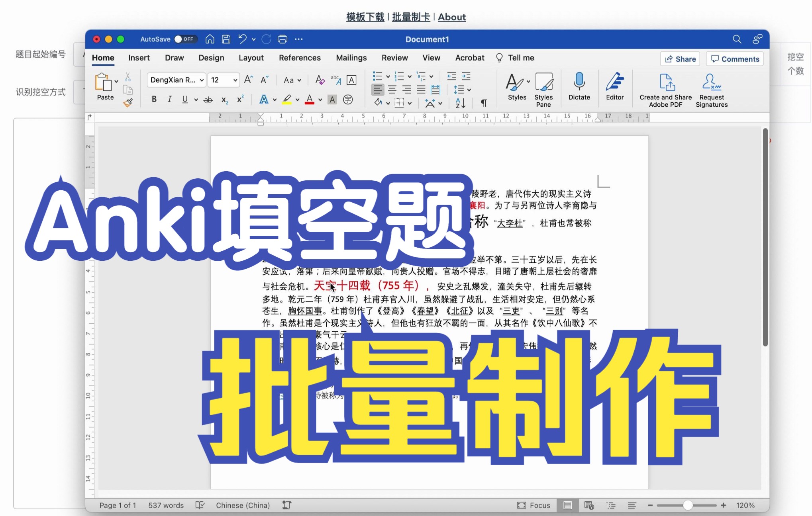Switch to the Review tab

394,58
